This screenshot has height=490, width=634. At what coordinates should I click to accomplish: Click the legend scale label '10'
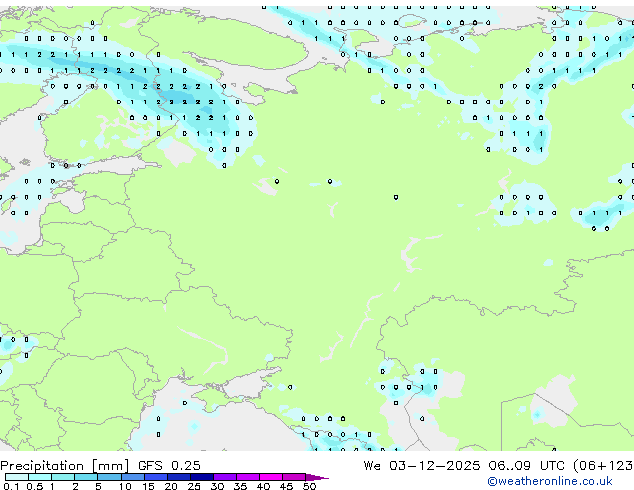coord(125,486)
